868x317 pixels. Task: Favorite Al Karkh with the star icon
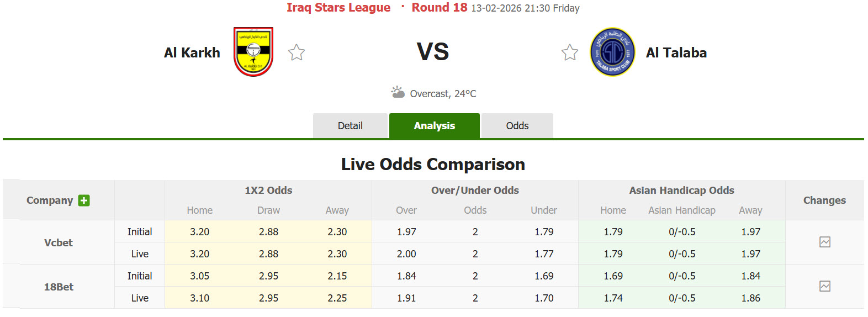[297, 52]
